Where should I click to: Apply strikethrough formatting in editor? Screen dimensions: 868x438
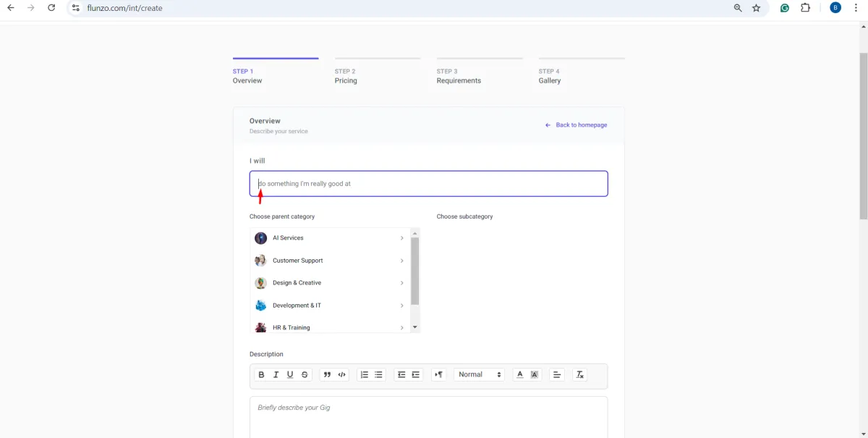pyautogui.click(x=305, y=375)
